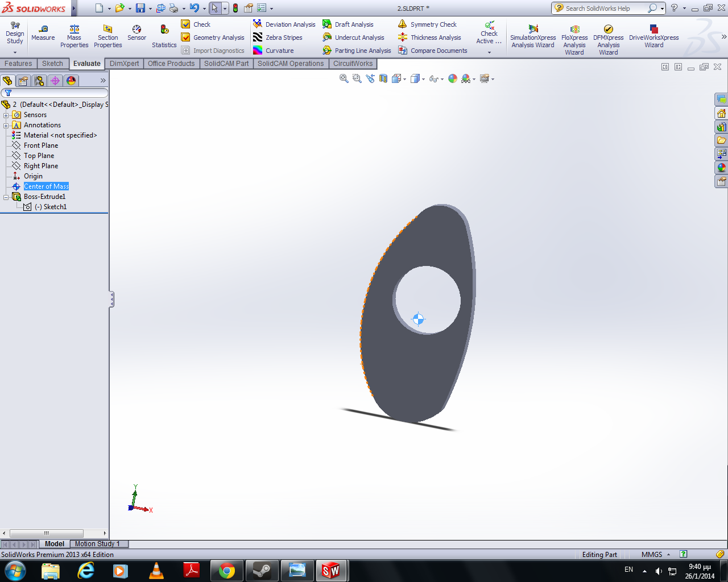Screen dimensions: 728x582
Task: Toggle Curvature display
Action: [274, 51]
